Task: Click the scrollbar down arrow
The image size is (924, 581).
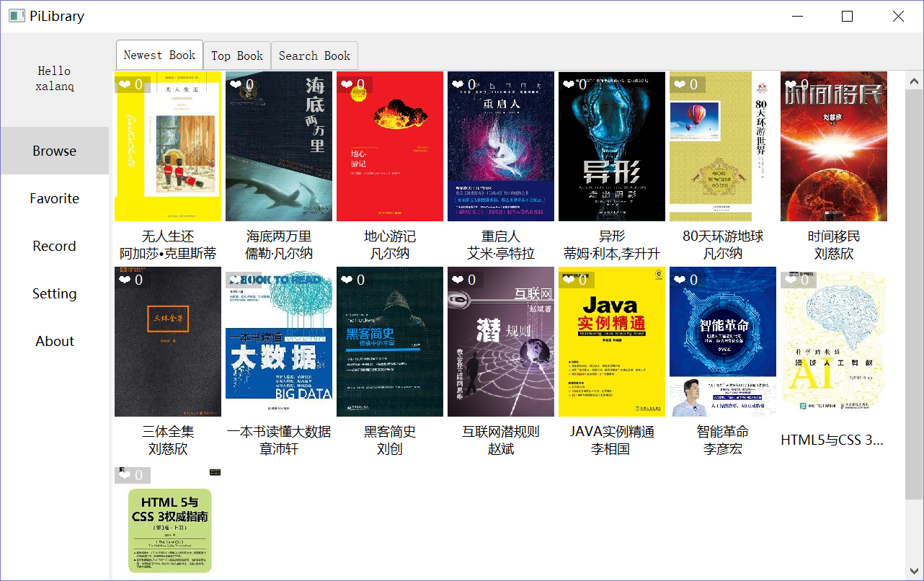Action: 914,571
